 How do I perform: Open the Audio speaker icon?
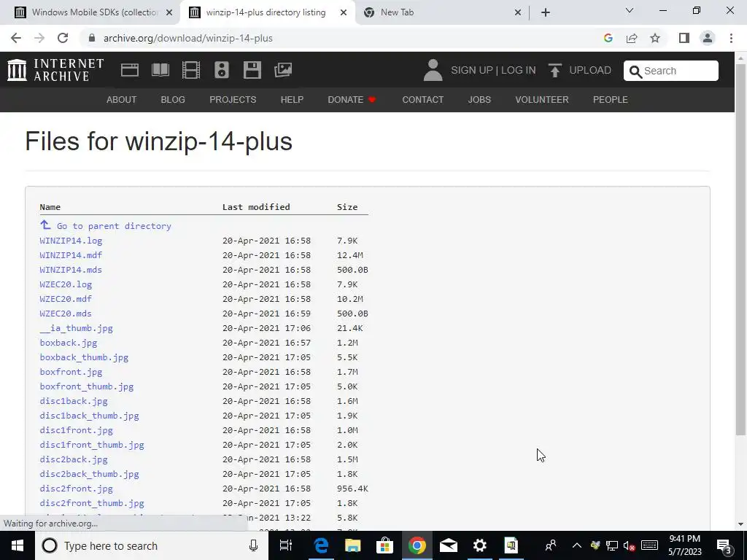coord(222,70)
